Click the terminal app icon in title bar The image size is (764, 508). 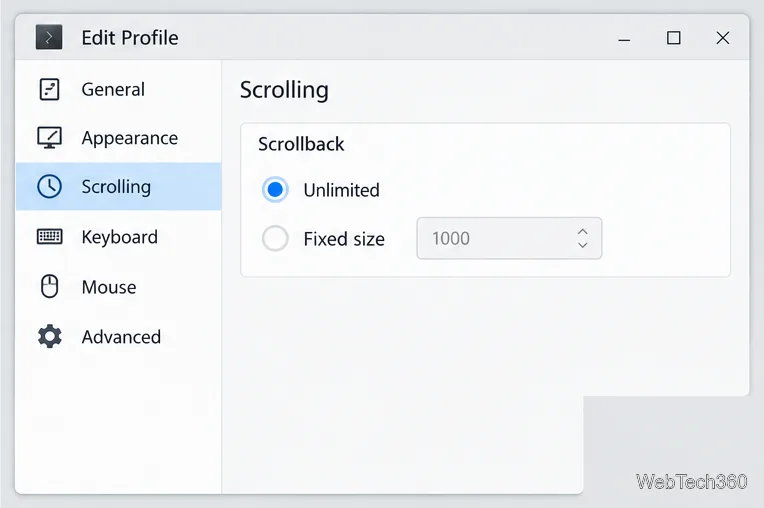point(49,38)
